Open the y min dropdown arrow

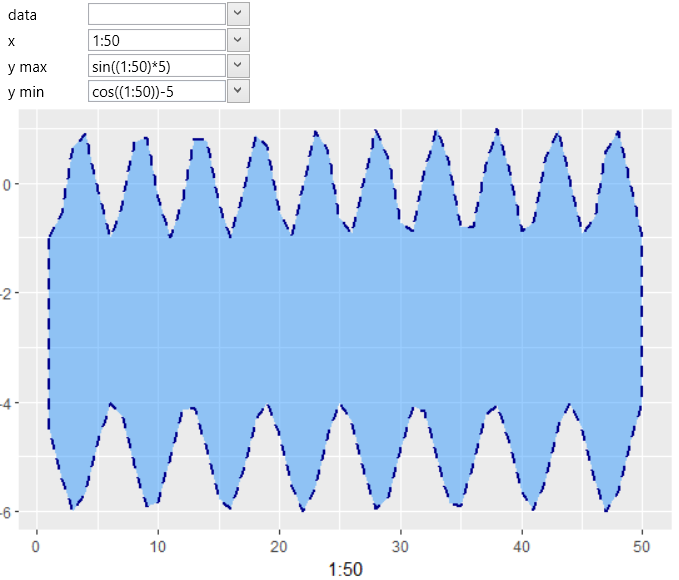pyautogui.click(x=238, y=91)
